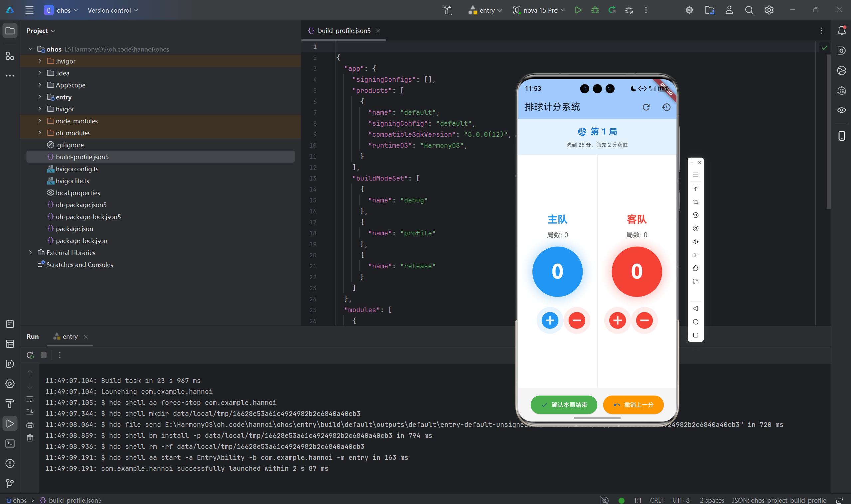Image resolution: width=851 pixels, height=504 pixels.
Task: Stop the running process in Run panel
Action: coord(44,355)
